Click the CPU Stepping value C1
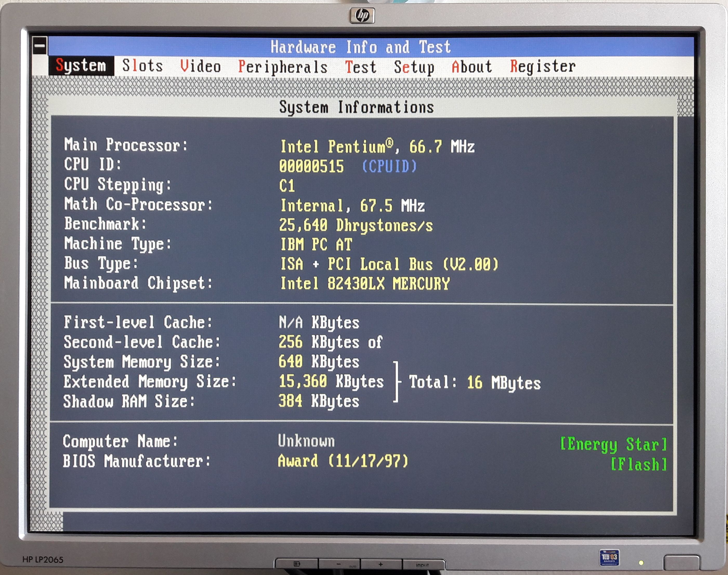 (287, 186)
